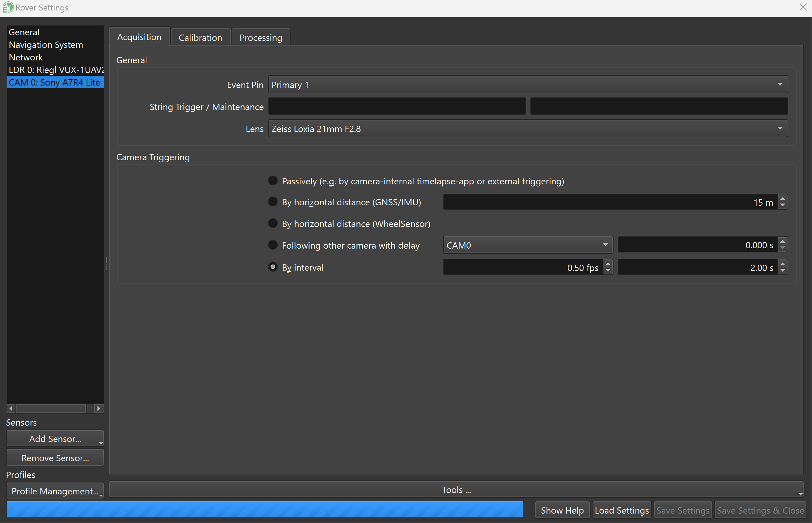The height and width of the screenshot is (523, 812).
Task: Increase interval seconds using up arrow
Action: tap(783, 264)
